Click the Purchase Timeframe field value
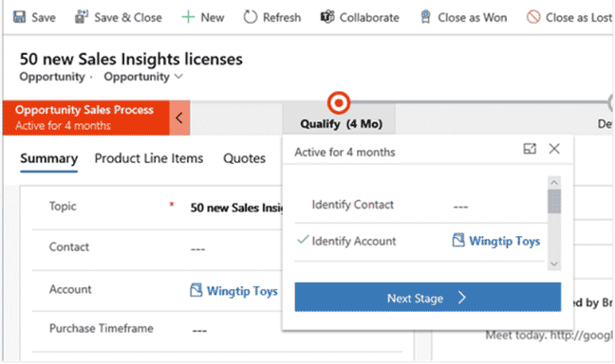This screenshot has height=364, width=615. (199, 332)
